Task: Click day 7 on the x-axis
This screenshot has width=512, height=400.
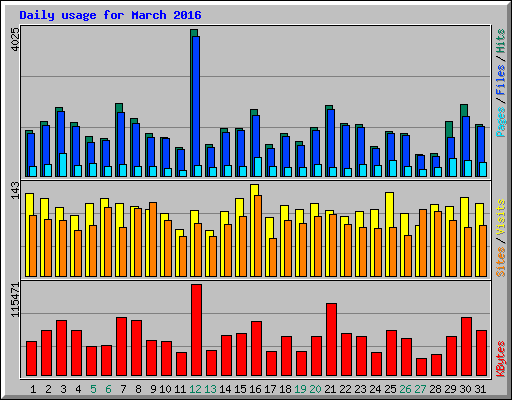Action: [x=123, y=389]
